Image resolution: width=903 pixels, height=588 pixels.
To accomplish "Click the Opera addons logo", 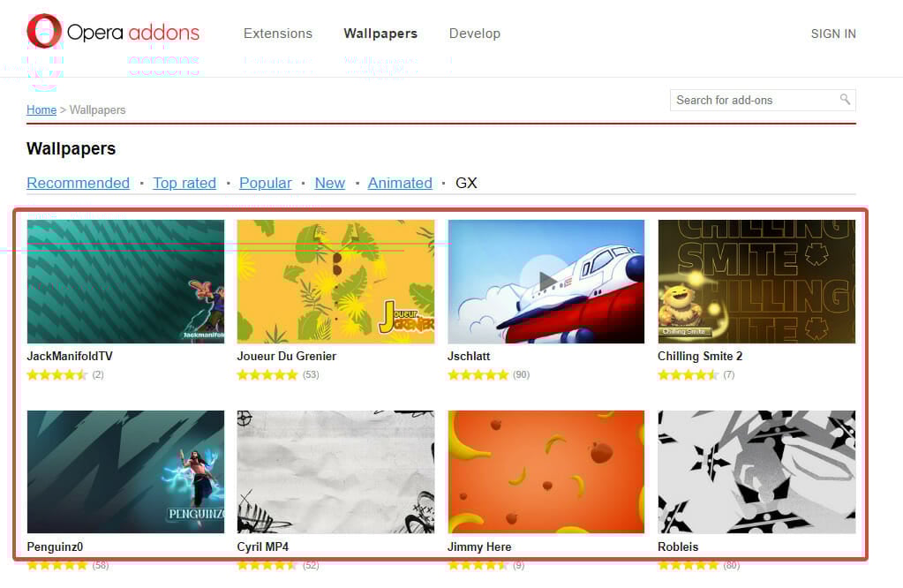I will 113,32.
